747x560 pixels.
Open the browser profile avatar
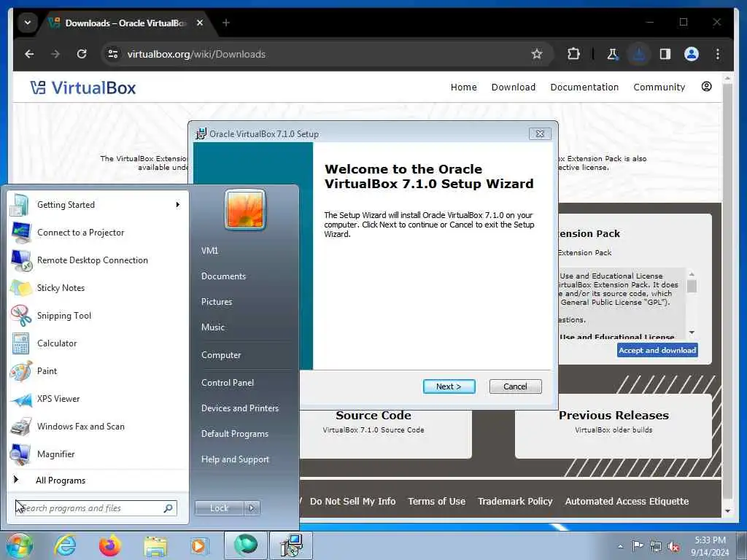point(692,54)
